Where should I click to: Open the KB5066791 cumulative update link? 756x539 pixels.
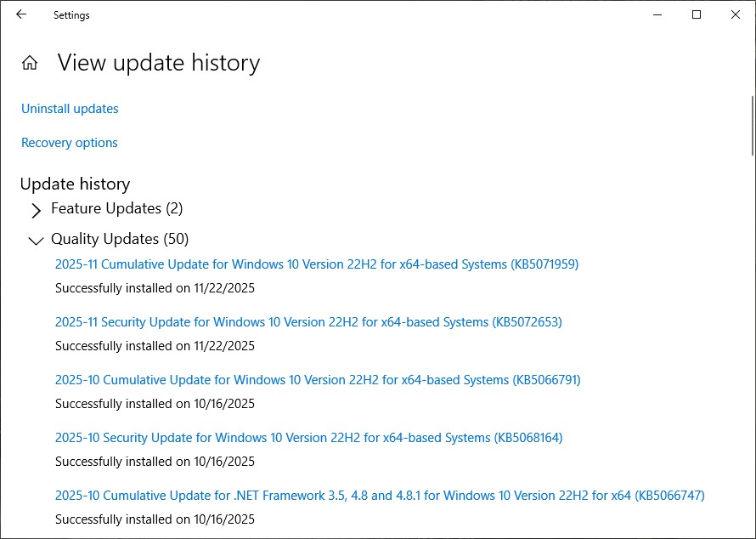(318, 380)
